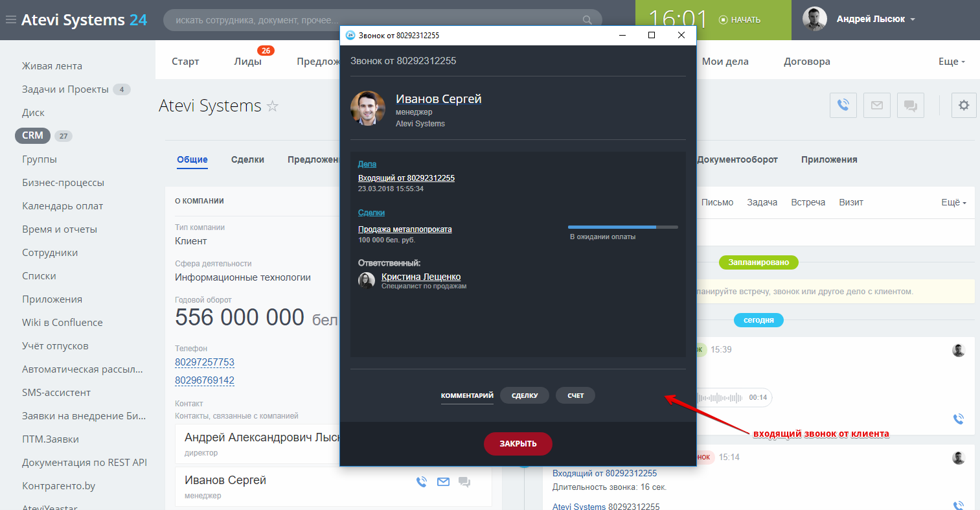Image resolution: width=980 pixels, height=510 pixels.
Task: Click the phone icon on the 15:39 timeline entry
Action: coord(959,419)
